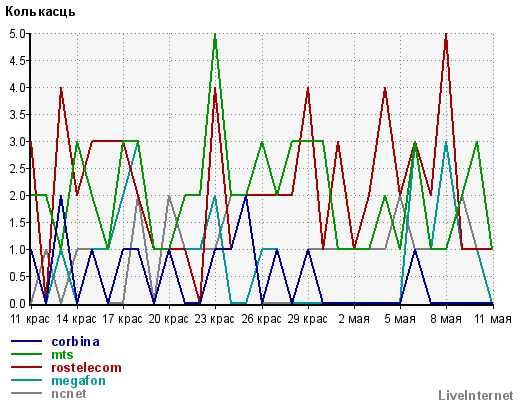Click the corbina legend label
Screen dimensions: 520x405
point(75,342)
